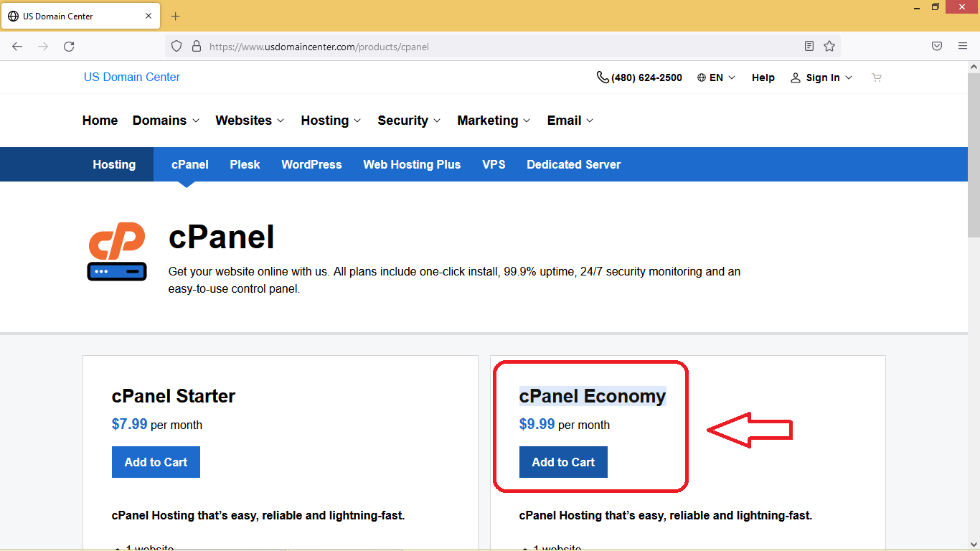Viewport: 980px width, 551px height.
Task: Open a new browser tab
Action: coord(176,16)
